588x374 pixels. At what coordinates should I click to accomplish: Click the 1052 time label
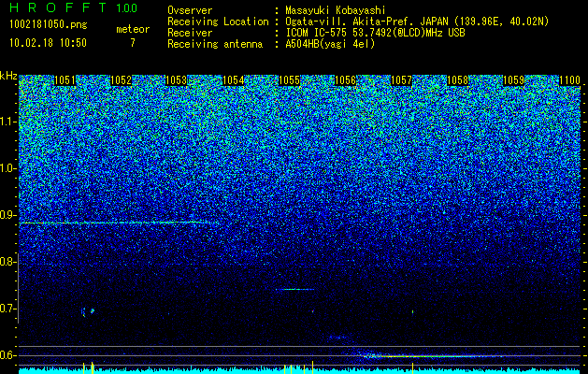121,80
